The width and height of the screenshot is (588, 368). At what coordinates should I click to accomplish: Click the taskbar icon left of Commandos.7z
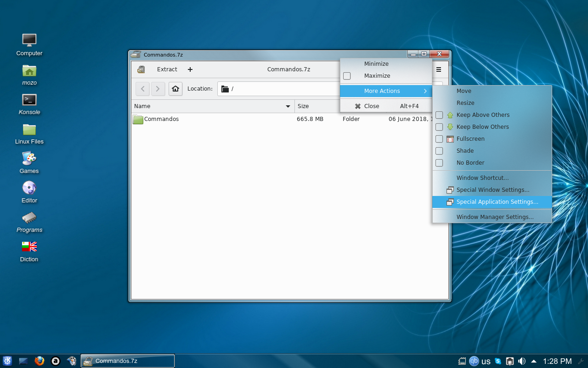point(72,361)
